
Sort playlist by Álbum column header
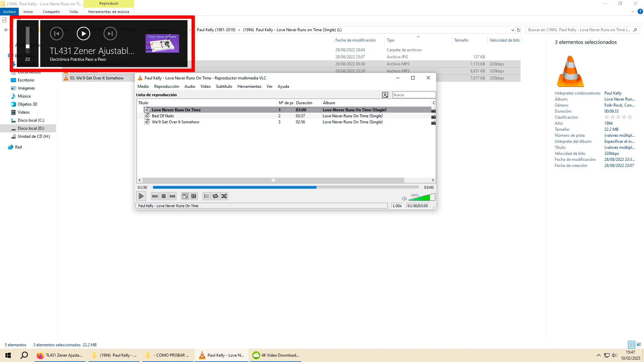pos(376,103)
